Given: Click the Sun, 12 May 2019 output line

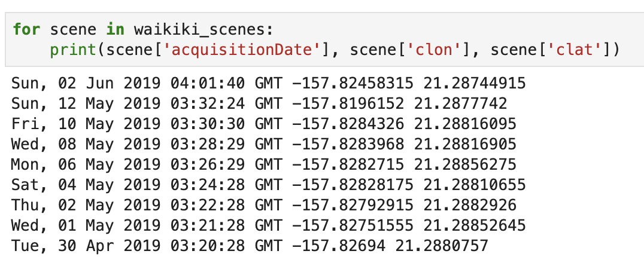Looking at the screenshot, I should pos(259,104).
